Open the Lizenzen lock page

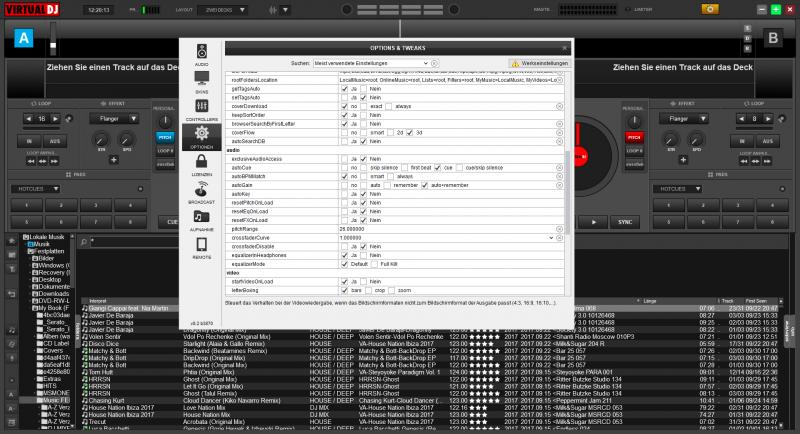[202, 165]
